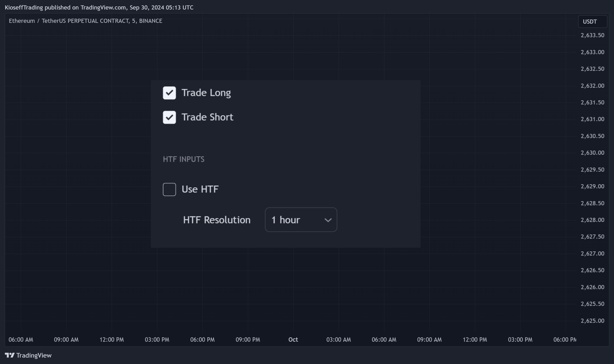Click the 2,630.00 price label
Image resolution: width=614 pixels, height=364 pixels.
pos(592,153)
